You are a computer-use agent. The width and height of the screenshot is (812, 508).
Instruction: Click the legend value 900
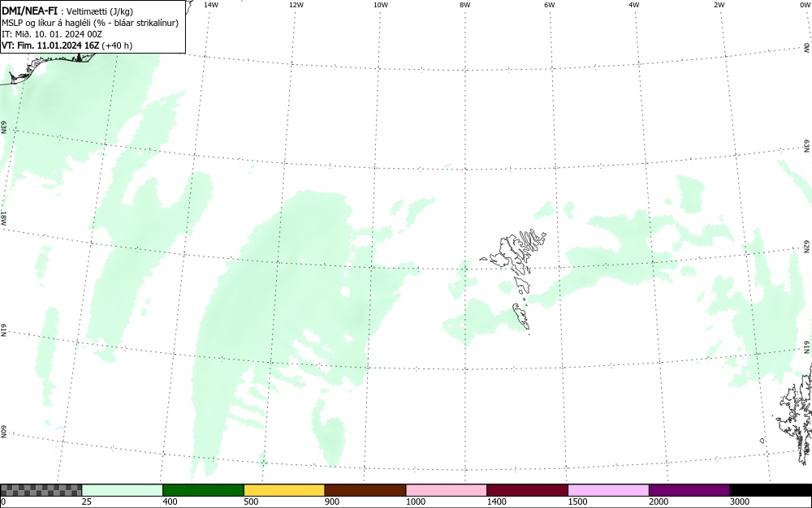click(332, 502)
